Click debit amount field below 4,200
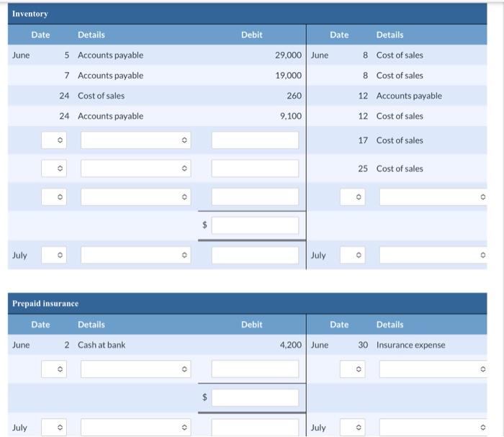The height and width of the screenshot is (437, 504). coord(255,369)
